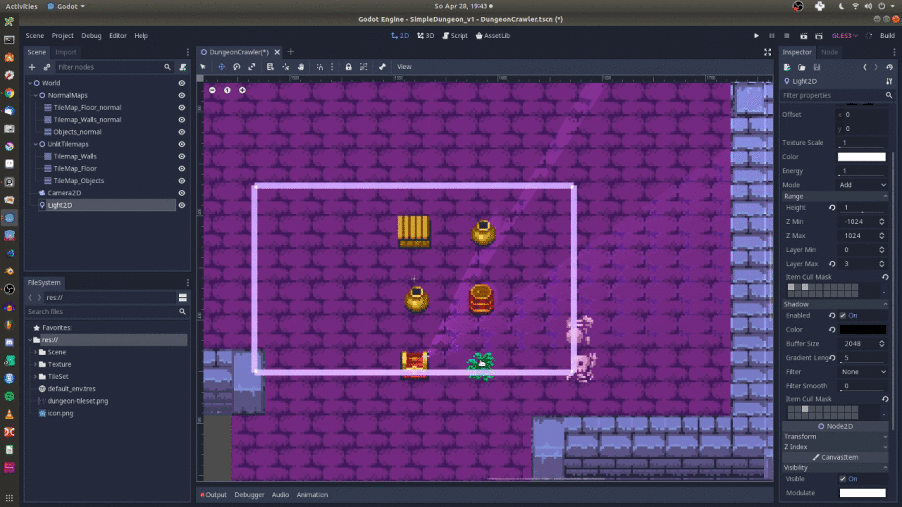
Task: Add a new node with plus icon
Action: [x=32, y=67]
